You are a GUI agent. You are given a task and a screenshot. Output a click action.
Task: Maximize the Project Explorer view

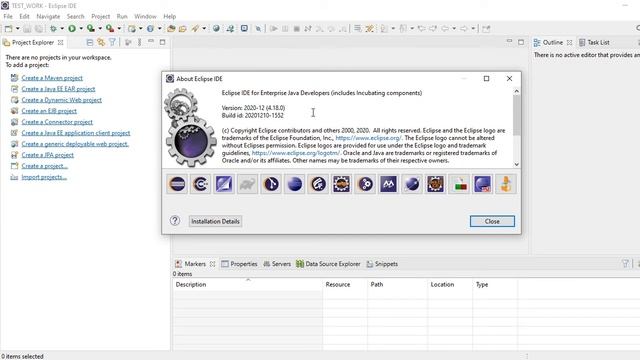click(x=162, y=42)
